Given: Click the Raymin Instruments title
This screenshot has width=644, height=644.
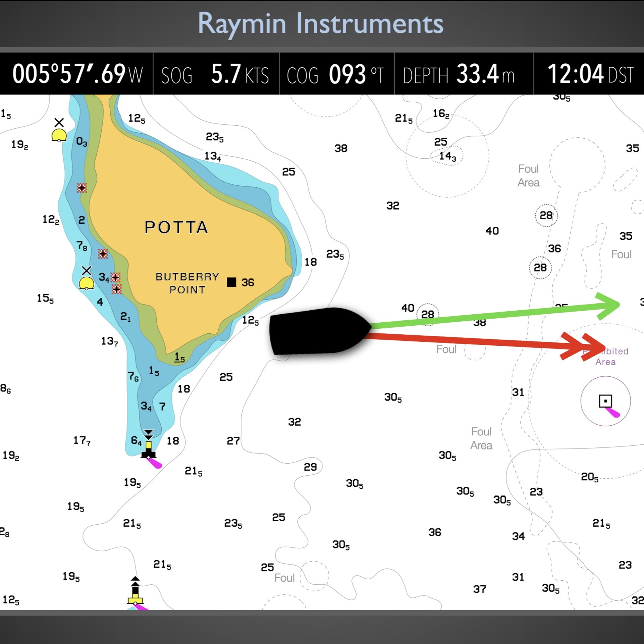Looking at the screenshot, I should coord(321,23).
